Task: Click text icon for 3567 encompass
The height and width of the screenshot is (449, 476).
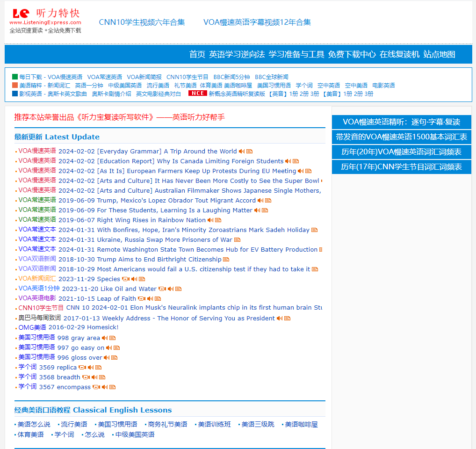Action: [x=113, y=387]
